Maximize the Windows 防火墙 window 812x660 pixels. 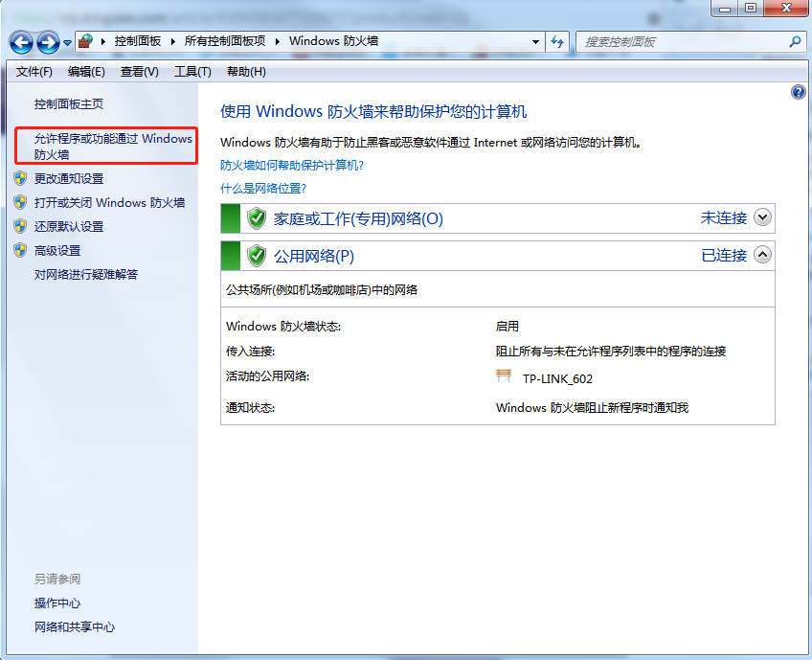pos(751,9)
